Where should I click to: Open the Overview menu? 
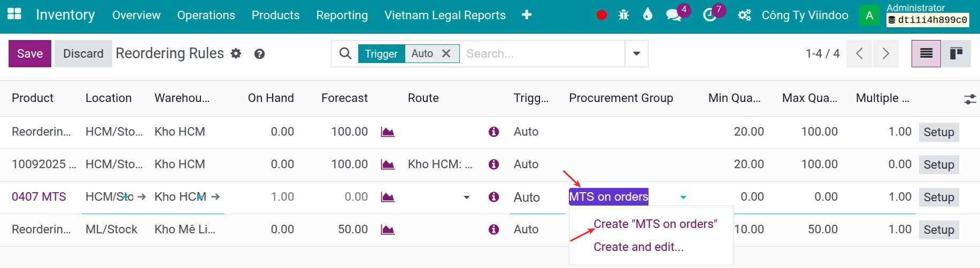pos(136,15)
